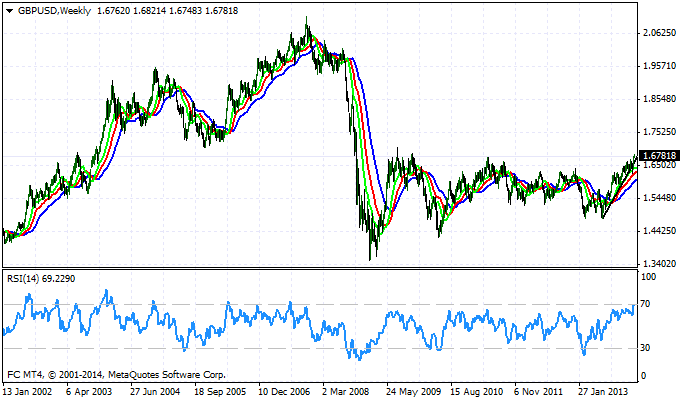Select the 2.06250 price axis label
This screenshot has width=680, height=400.
tap(660, 33)
